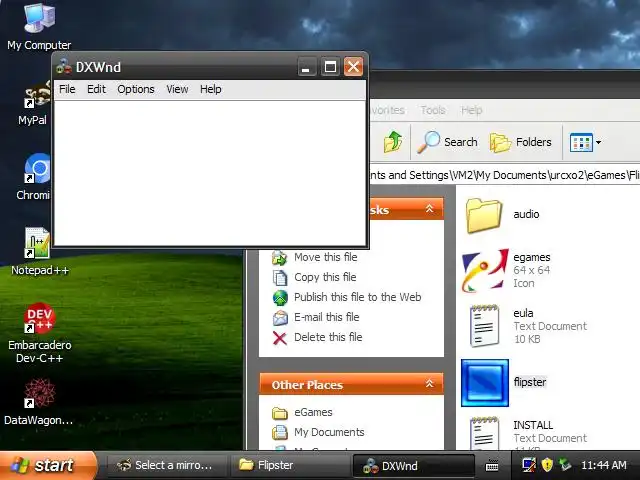Select the audio folder
Image resolution: width=640 pixels, height=480 pixels.
click(x=503, y=215)
